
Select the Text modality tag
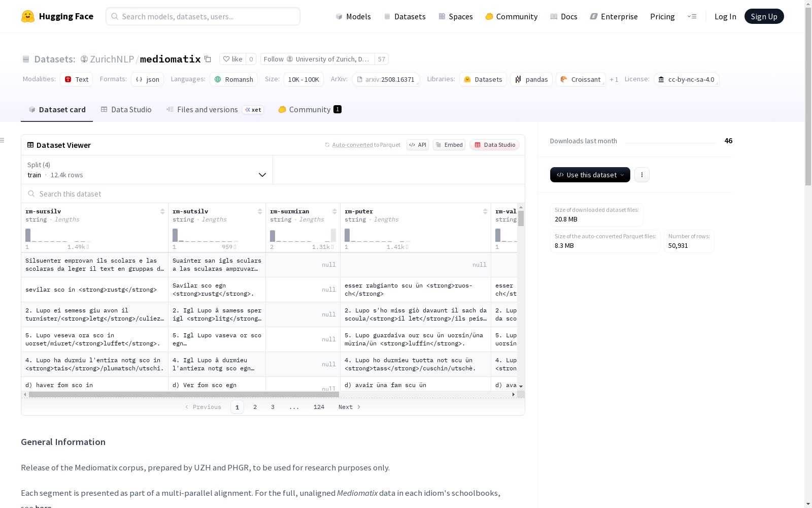(x=77, y=79)
